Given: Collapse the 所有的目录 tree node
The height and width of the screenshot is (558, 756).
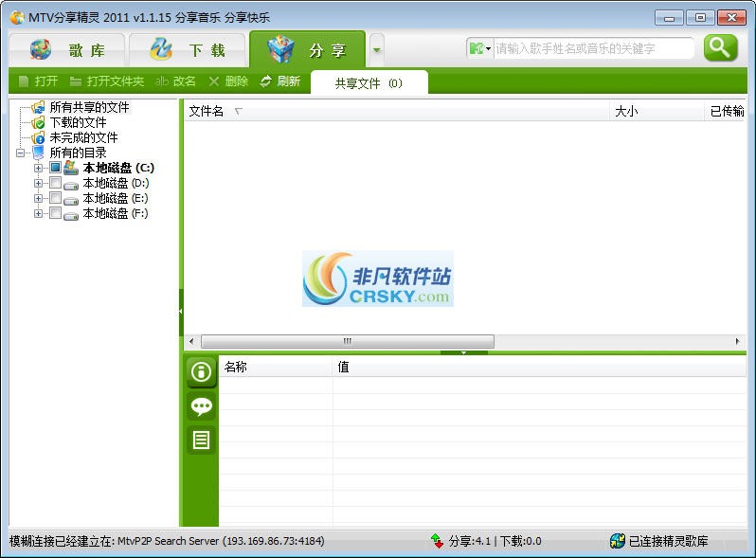Looking at the screenshot, I should [21, 153].
